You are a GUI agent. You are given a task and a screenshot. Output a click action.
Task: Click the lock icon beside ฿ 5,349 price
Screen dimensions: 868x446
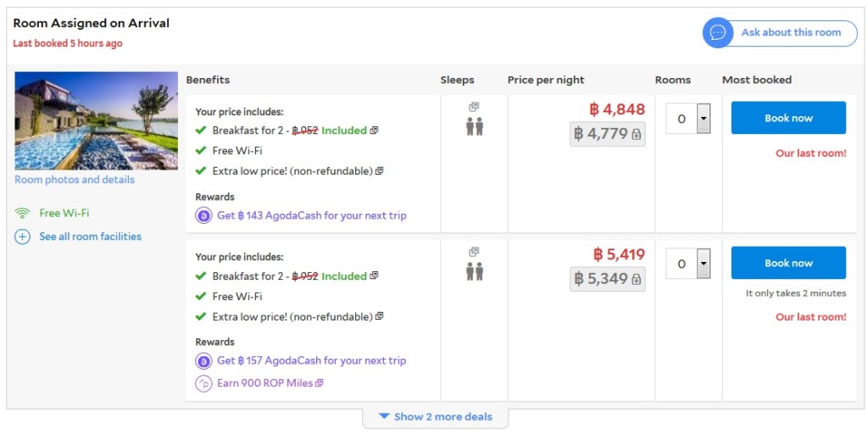tap(636, 280)
